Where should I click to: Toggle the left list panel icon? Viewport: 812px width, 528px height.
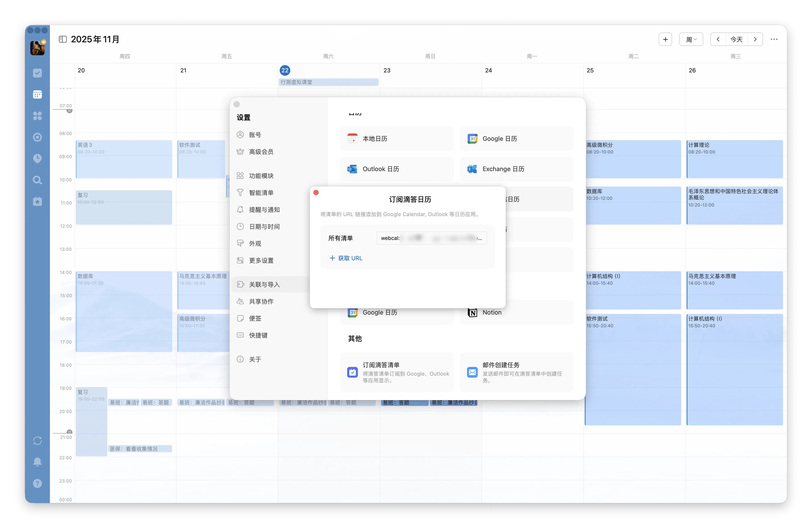coord(63,39)
